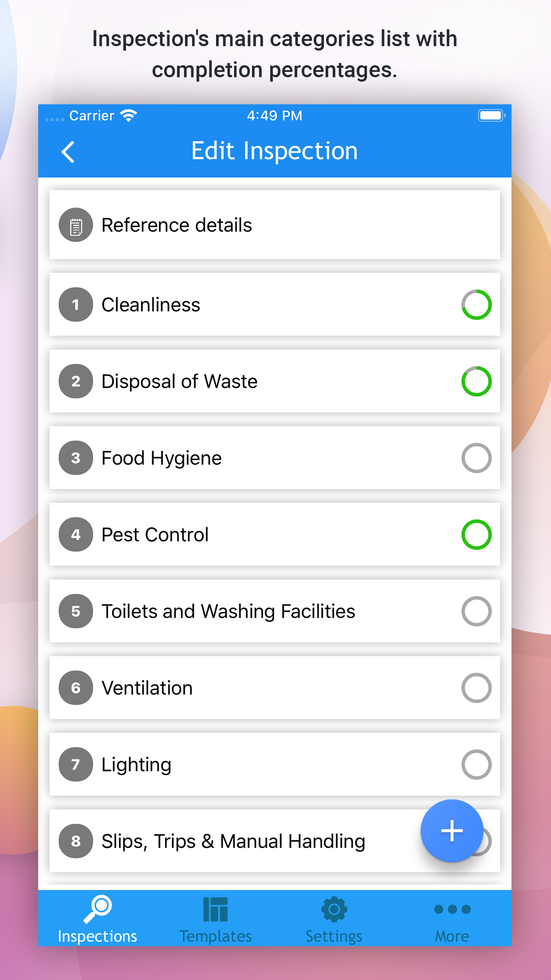Open the Disposal of Waste category
Screen dimensions: 551x980
tap(180, 381)
